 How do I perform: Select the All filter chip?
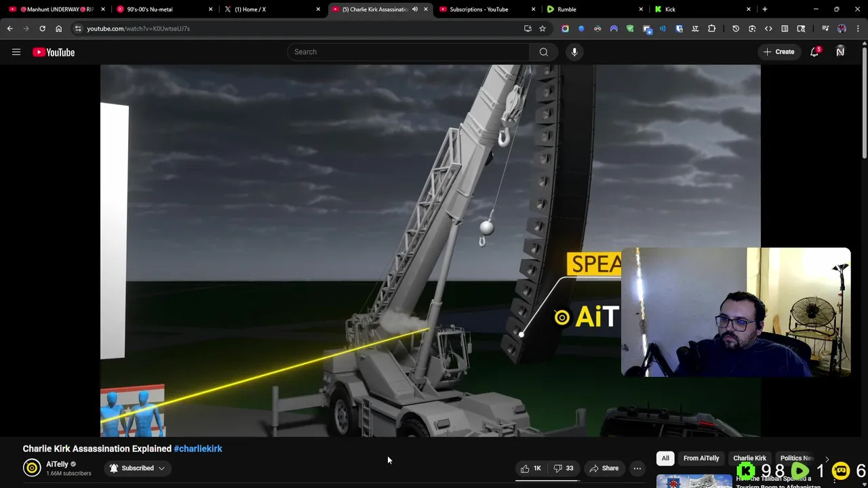[665, 459]
